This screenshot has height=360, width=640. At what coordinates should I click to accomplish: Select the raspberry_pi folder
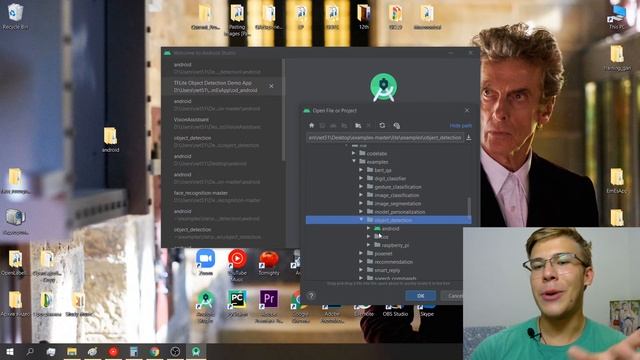click(395, 245)
